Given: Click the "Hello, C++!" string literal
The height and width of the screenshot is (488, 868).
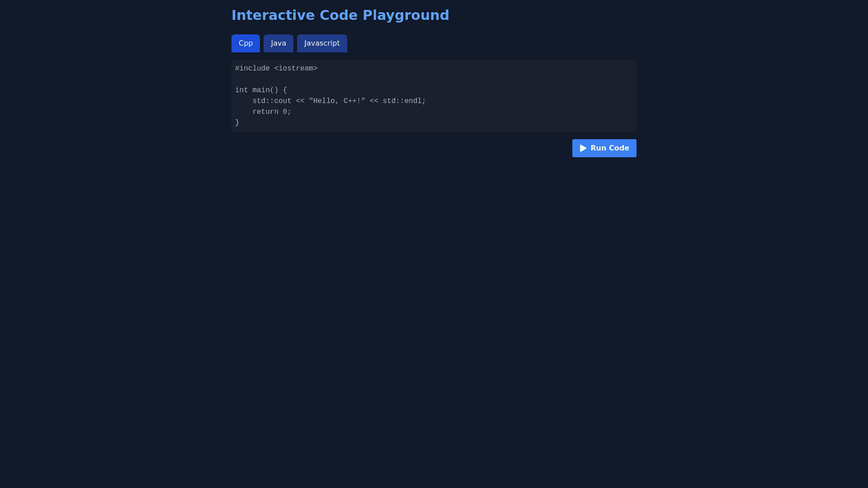Looking at the screenshot, I should coord(337,101).
